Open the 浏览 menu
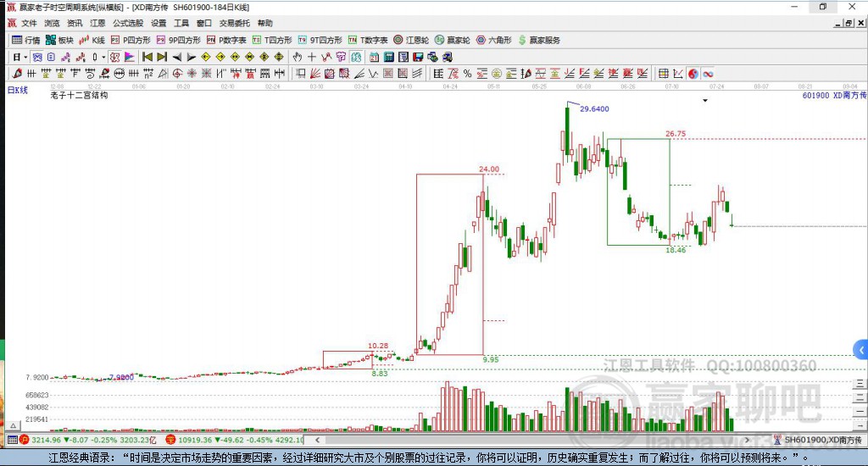 [52, 23]
